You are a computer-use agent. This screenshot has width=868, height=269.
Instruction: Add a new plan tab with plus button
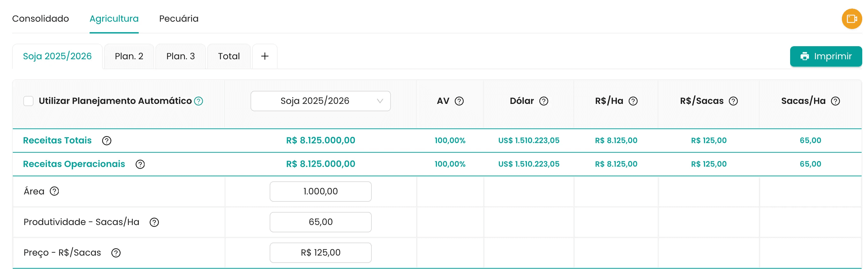coord(265,56)
